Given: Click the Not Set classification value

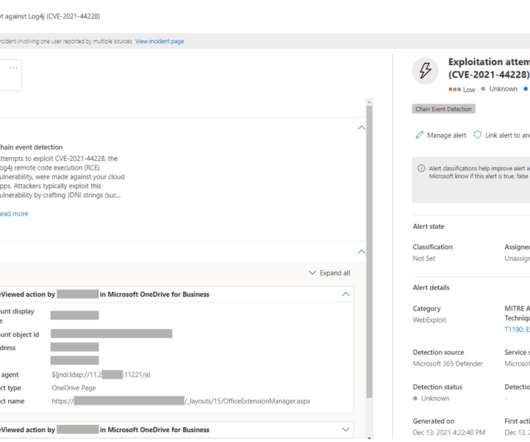Looking at the screenshot, I should click(424, 258).
